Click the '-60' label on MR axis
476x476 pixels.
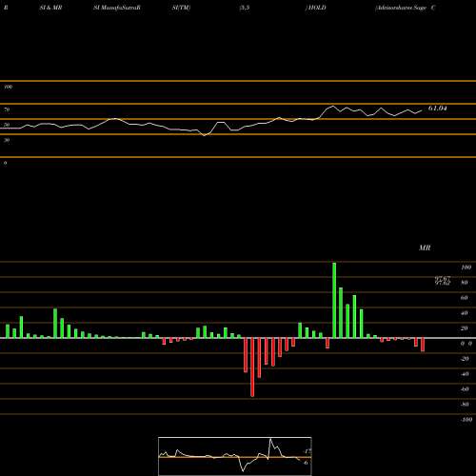[465, 389]
